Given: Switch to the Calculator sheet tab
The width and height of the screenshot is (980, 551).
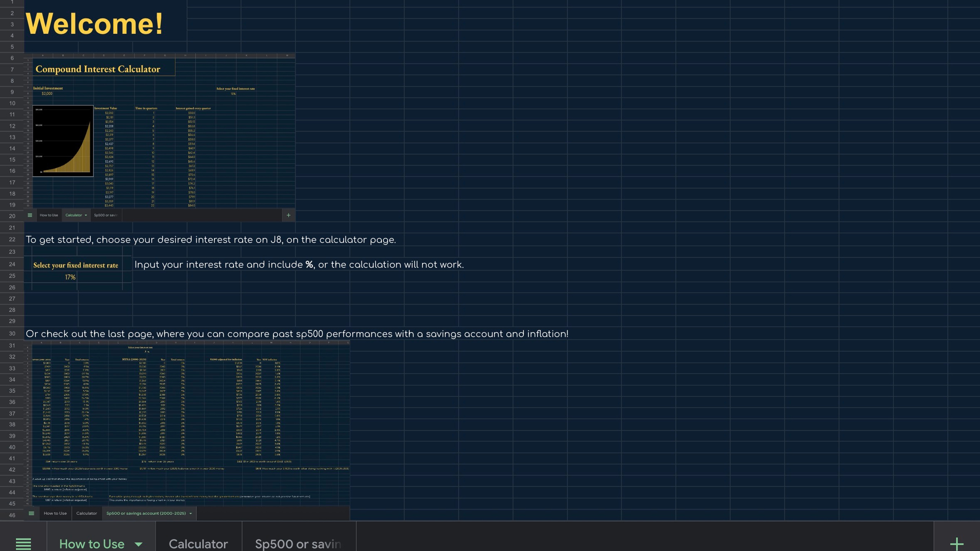Looking at the screenshot, I should pyautogui.click(x=198, y=544).
